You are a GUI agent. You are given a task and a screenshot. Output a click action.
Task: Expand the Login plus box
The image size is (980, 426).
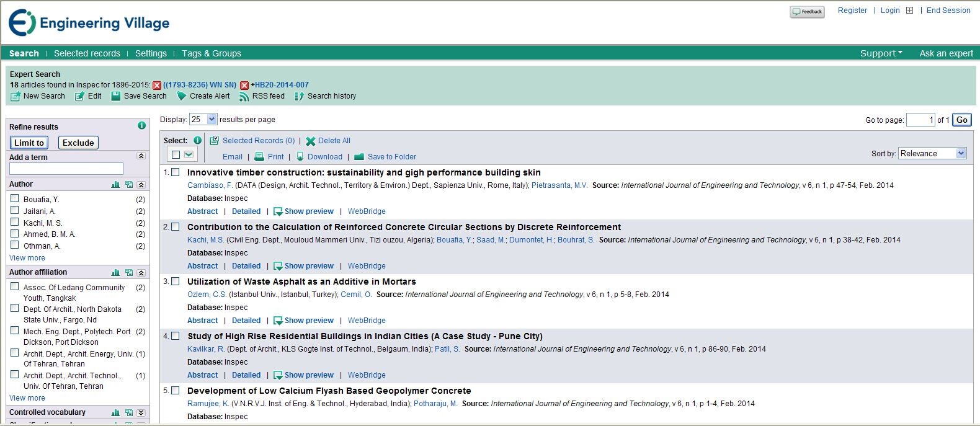click(x=910, y=11)
